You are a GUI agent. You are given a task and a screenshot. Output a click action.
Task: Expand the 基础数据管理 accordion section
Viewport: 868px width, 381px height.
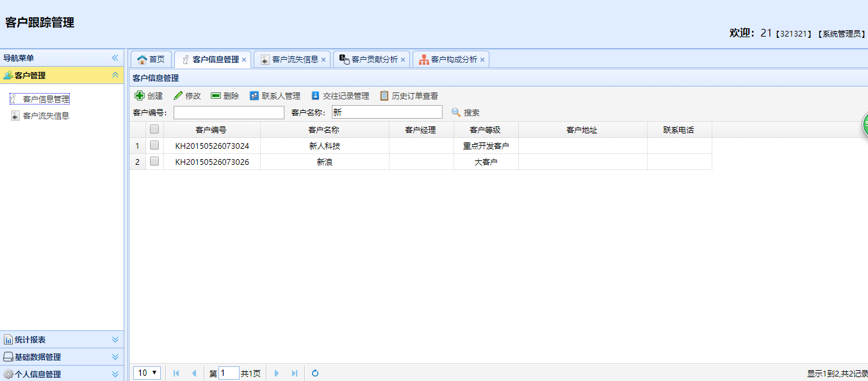click(115, 357)
